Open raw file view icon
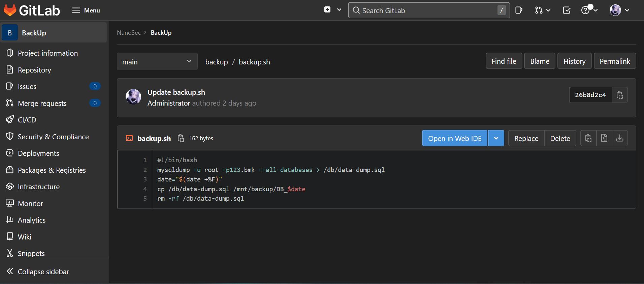 604,138
